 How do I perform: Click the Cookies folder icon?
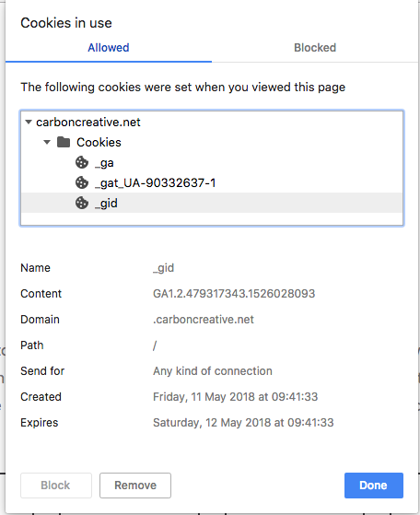64,142
